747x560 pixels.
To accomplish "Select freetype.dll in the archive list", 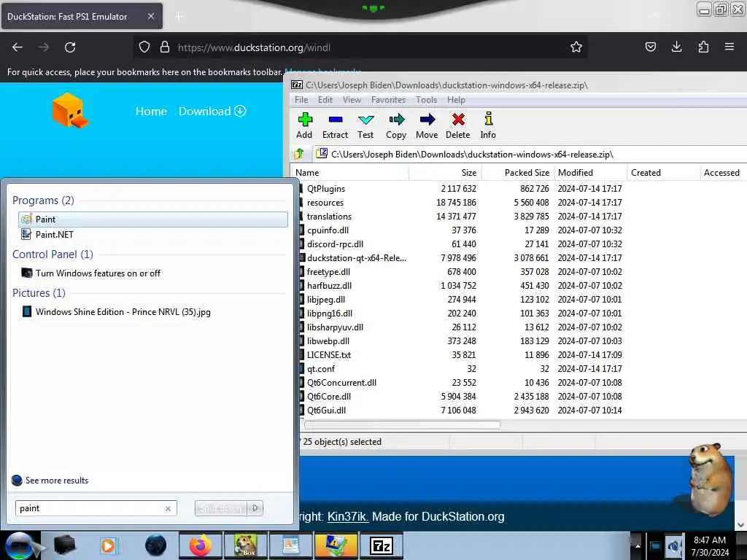I will (x=328, y=271).
